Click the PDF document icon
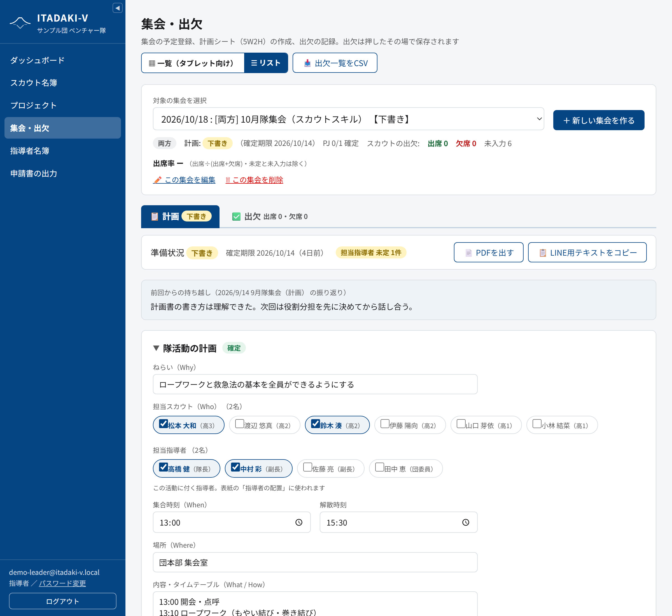Screen dimensions: 672x616 (x=468, y=253)
